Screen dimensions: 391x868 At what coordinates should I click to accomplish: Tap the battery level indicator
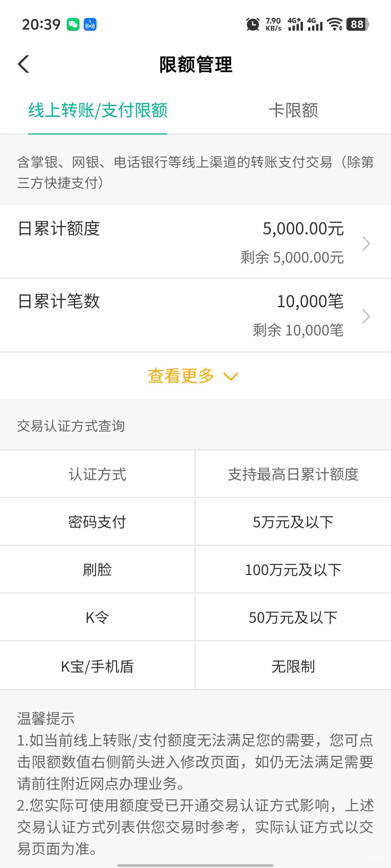click(x=357, y=24)
